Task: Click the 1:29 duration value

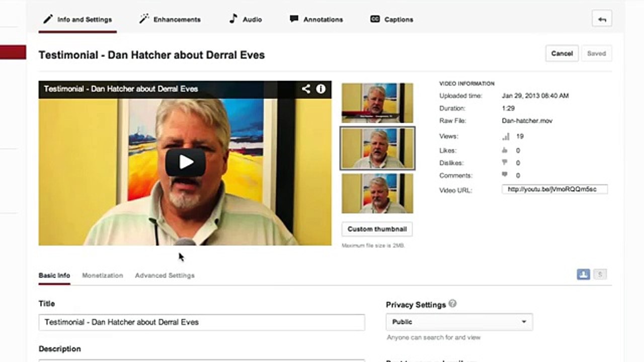Action: point(509,108)
